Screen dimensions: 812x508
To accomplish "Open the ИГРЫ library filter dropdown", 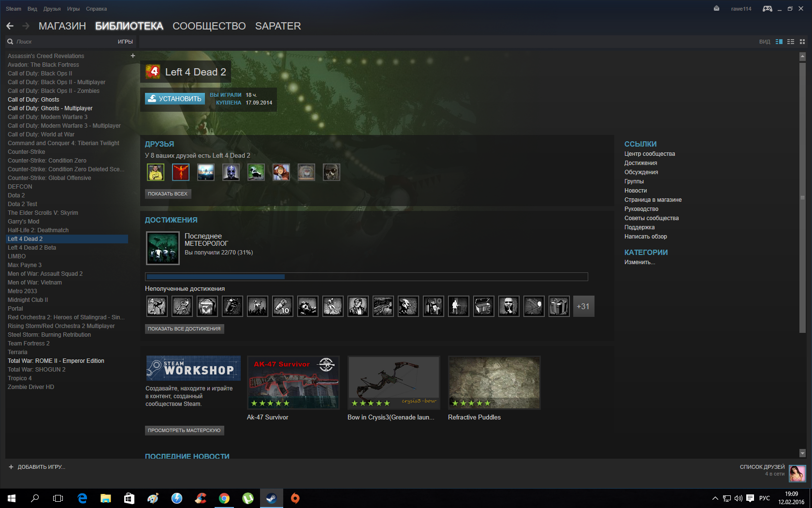I will (x=125, y=42).
